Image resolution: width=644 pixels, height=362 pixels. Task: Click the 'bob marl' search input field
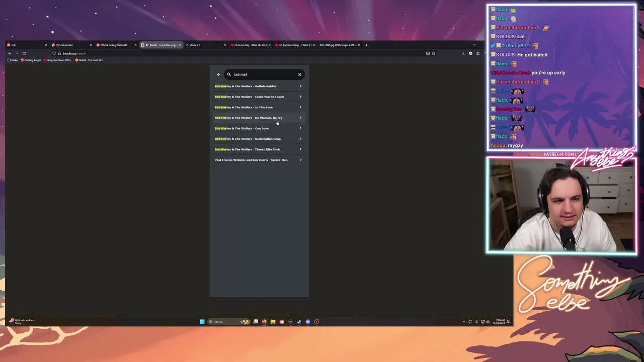pyautogui.click(x=263, y=74)
